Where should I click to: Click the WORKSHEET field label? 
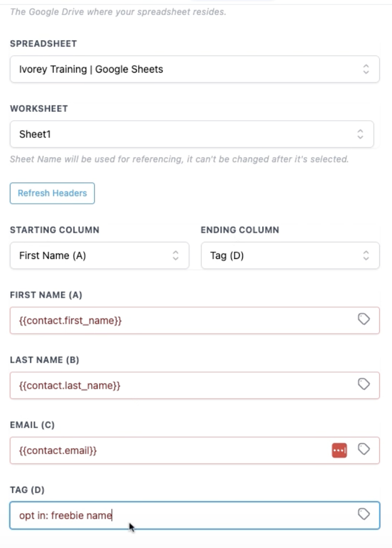39,108
